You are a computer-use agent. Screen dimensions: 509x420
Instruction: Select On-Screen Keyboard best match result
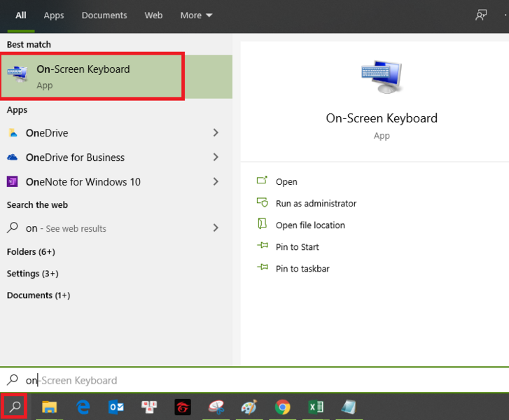coord(92,76)
